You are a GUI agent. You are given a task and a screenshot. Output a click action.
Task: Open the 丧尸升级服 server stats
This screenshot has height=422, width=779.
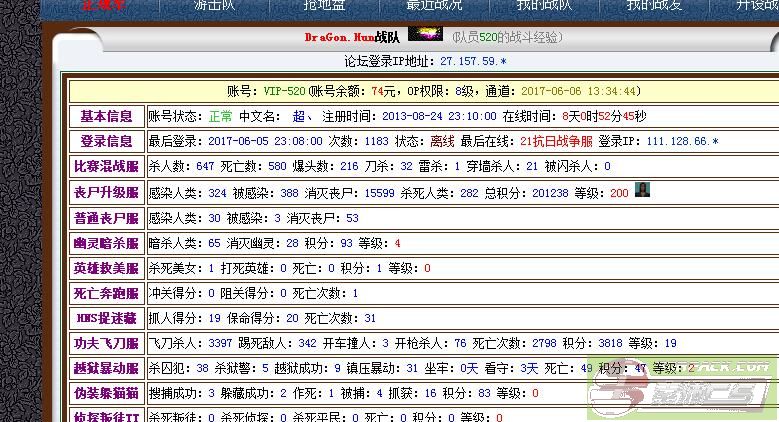click(x=106, y=192)
